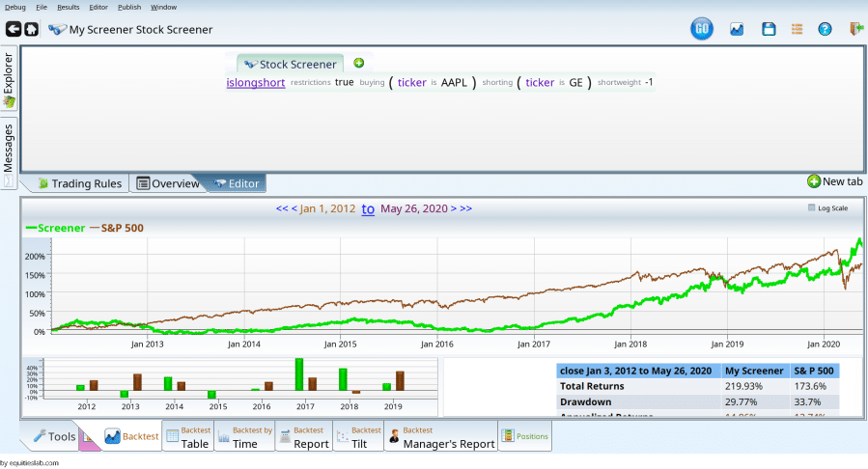Switch to Trading Rules tab
868x469 pixels.
click(79, 183)
